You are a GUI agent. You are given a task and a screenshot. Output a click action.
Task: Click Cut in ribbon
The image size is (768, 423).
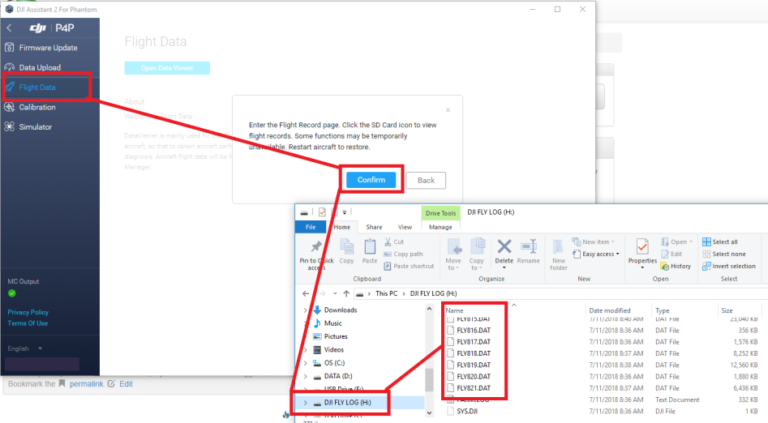[394, 242]
